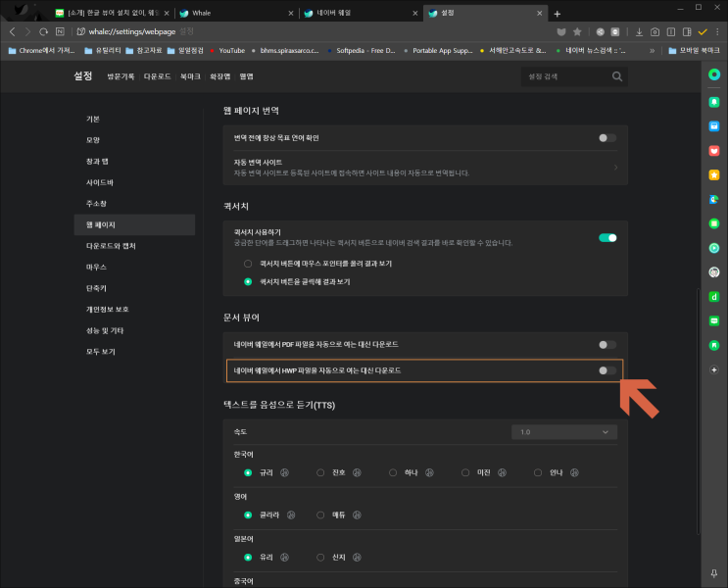Preview the 신지 voice with its speaker icon
728x588 pixels.
tap(357, 558)
